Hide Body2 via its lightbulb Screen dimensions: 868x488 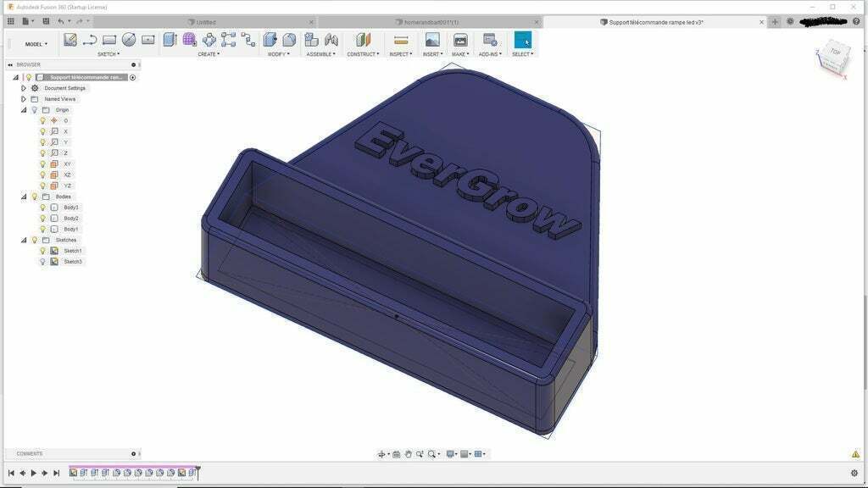(42, 218)
